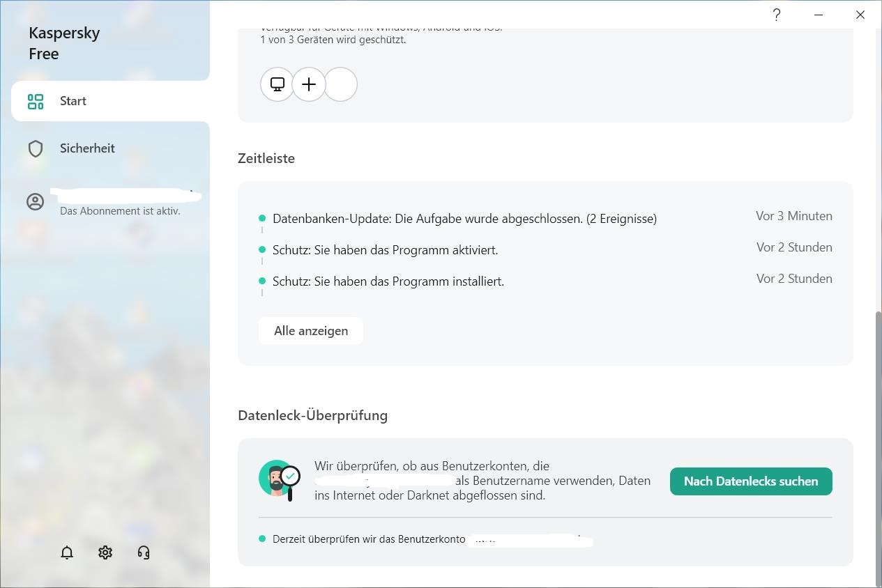Screen dimensions: 882x588
Task: Click the Kaspersky Free title
Action: (x=64, y=43)
